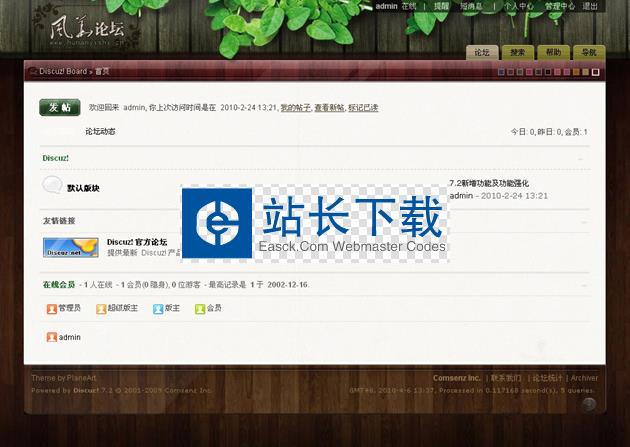Click the Discuz.net banner logo
The height and width of the screenshot is (447, 630).
point(70,247)
